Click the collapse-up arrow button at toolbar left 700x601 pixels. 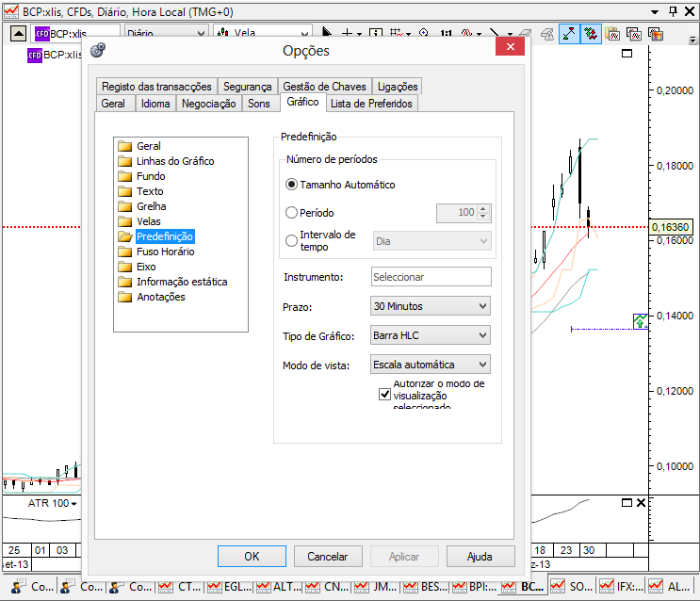[x=18, y=34]
